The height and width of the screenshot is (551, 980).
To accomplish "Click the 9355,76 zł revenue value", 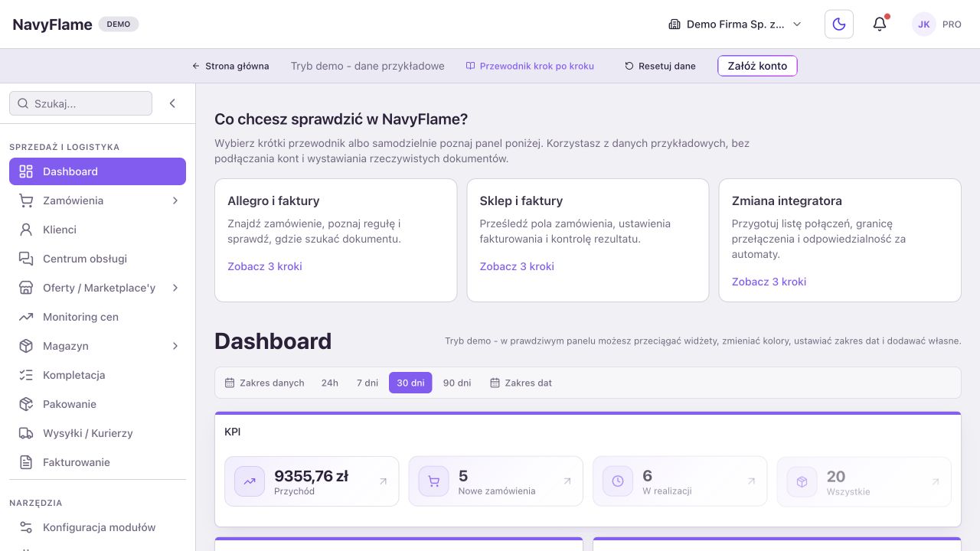I will [311, 476].
